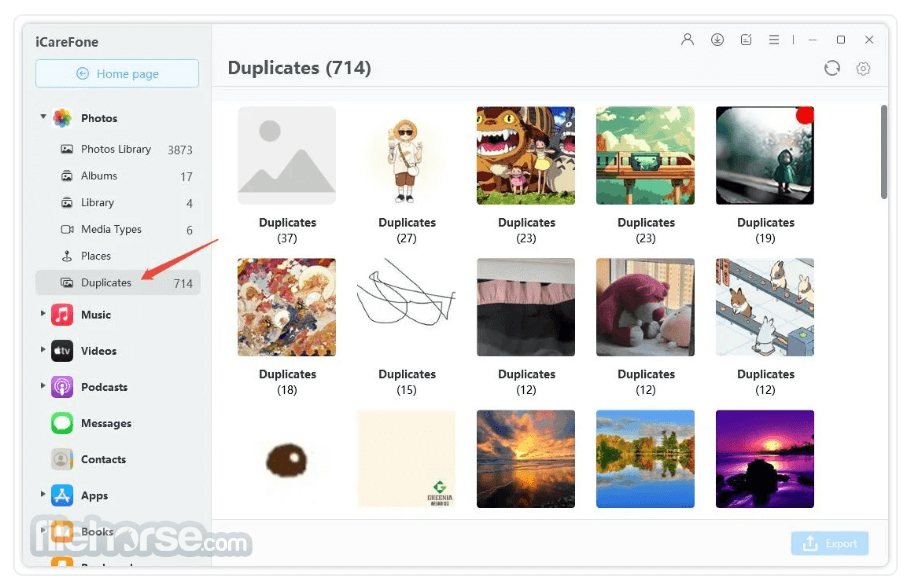
Task: Expand the Music section
Action: (x=43, y=313)
